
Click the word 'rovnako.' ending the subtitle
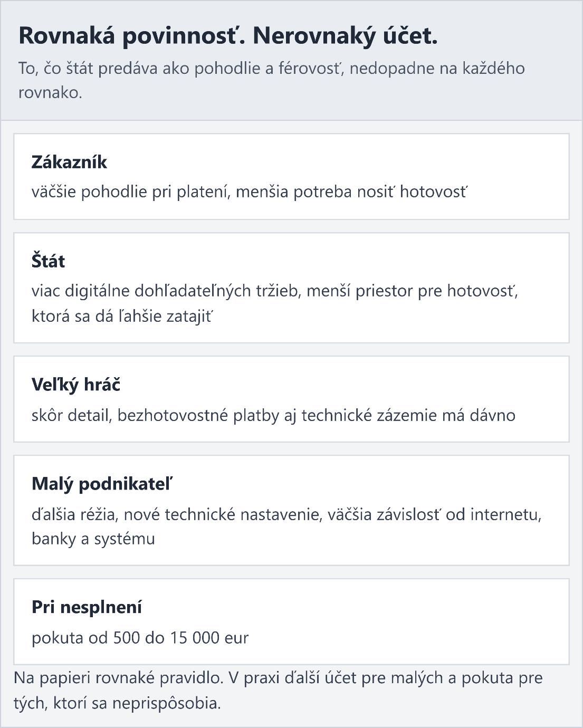[x=50, y=93]
